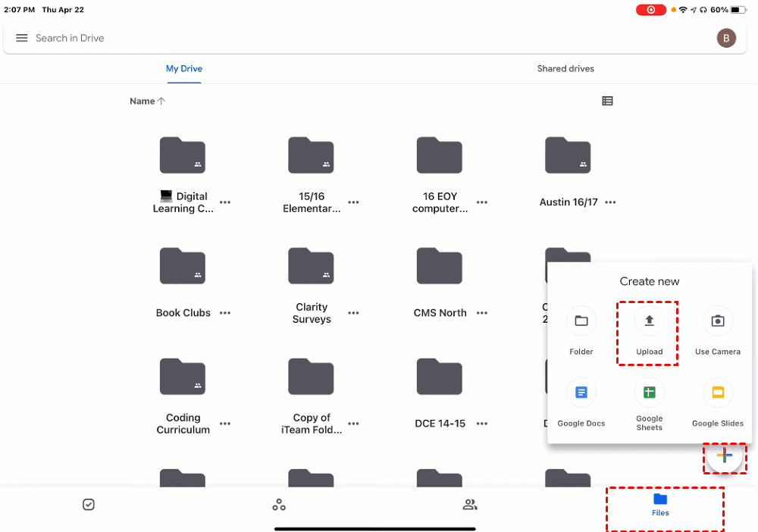Image resolution: width=758 pixels, height=532 pixels.
Task: Open the Digital Learning C... folder
Action: (x=183, y=155)
